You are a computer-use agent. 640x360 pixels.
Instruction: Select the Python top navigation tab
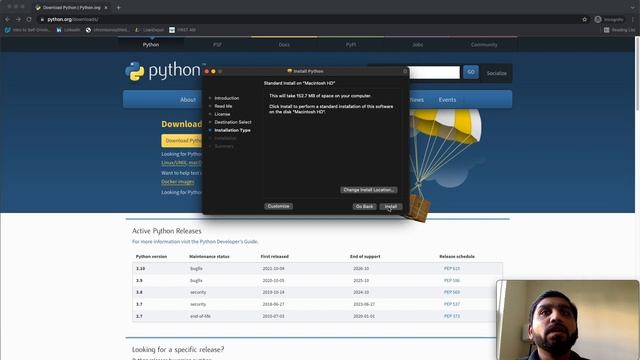coord(151,44)
